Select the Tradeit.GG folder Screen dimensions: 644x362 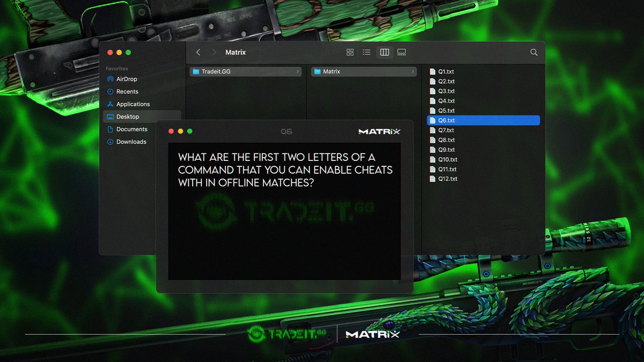tap(246, 71)
